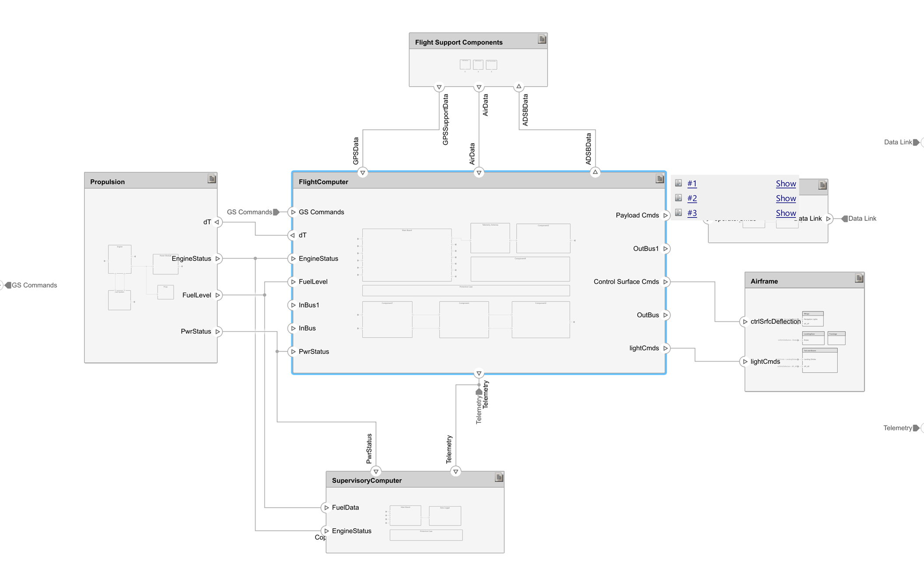This screenshot has width=924, height=562.
Task: Click the document icon beside requirement #3
Action: click(679, 213)
